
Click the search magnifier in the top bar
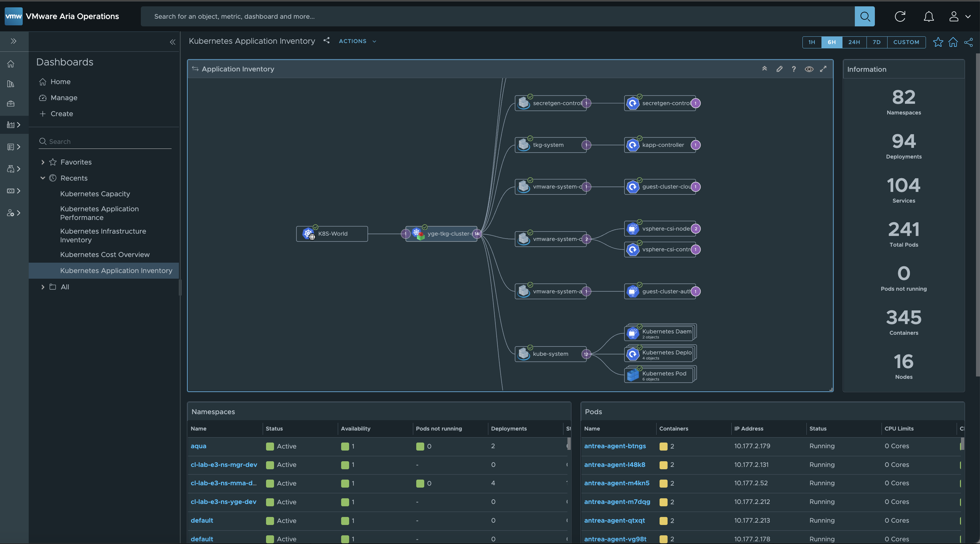point(865,16)
